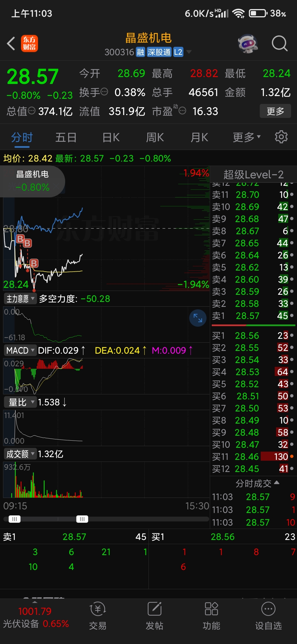
Task: Tap the search magnifier icon
Action: [x=280, y=43]
